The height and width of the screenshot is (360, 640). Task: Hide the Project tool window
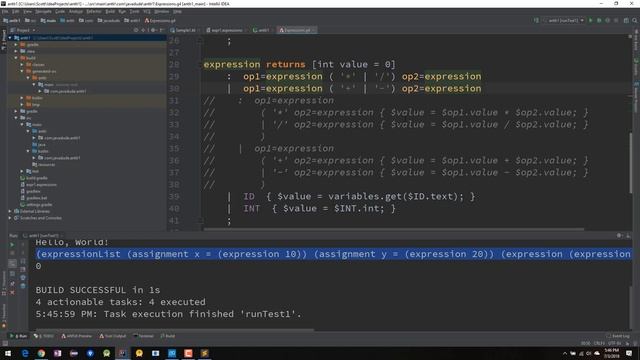pos(162,30)
